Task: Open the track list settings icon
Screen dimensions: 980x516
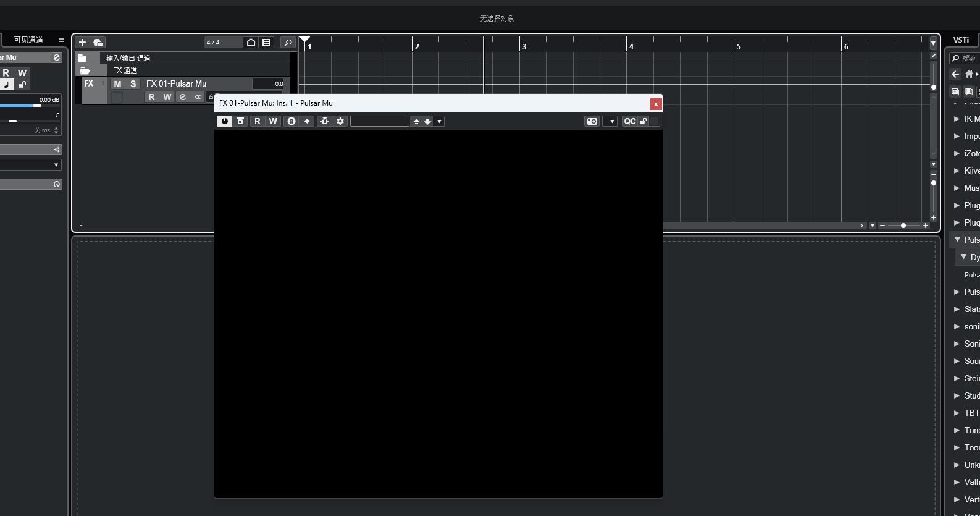Action: tap(266, 43)
